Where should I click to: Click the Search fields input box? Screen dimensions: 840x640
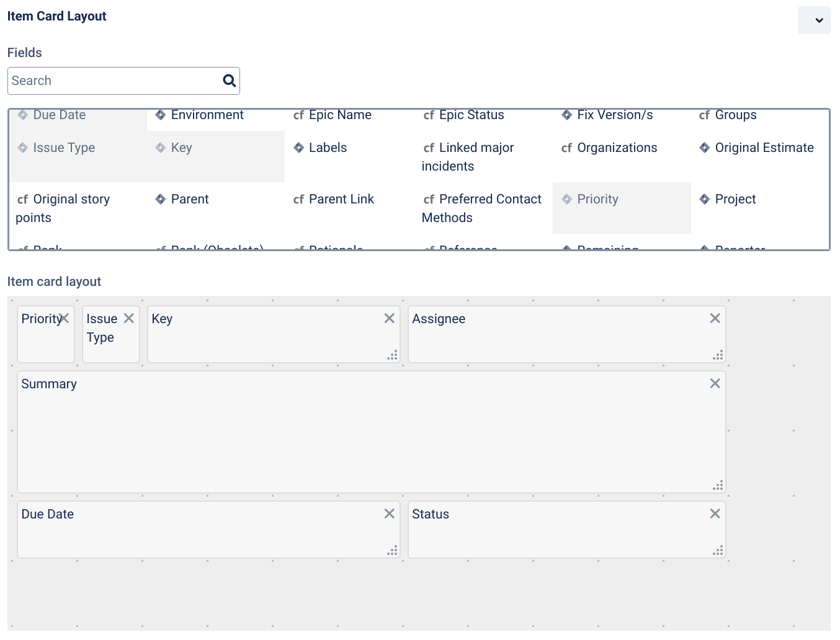pyautogui.click(x=123, y=81)
